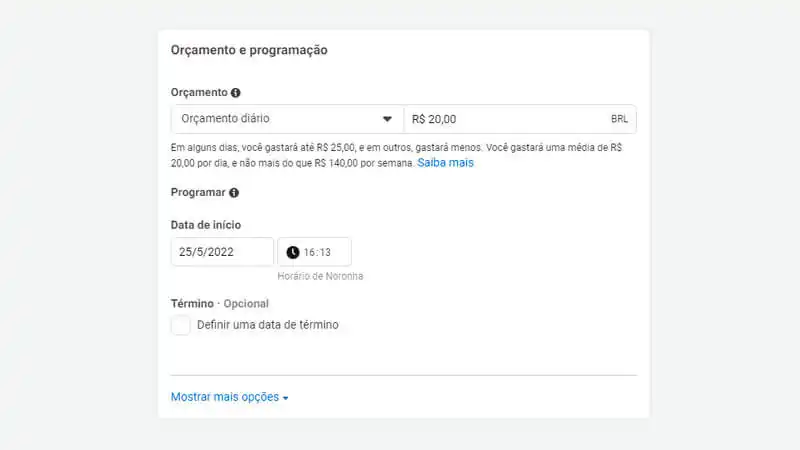Click the info icon beside Orçamento label

236,93
